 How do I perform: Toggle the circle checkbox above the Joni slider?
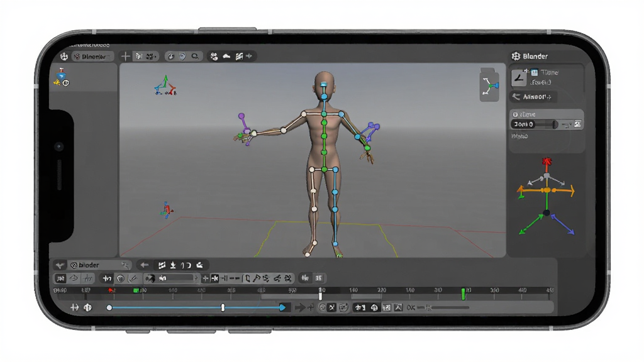515,114
